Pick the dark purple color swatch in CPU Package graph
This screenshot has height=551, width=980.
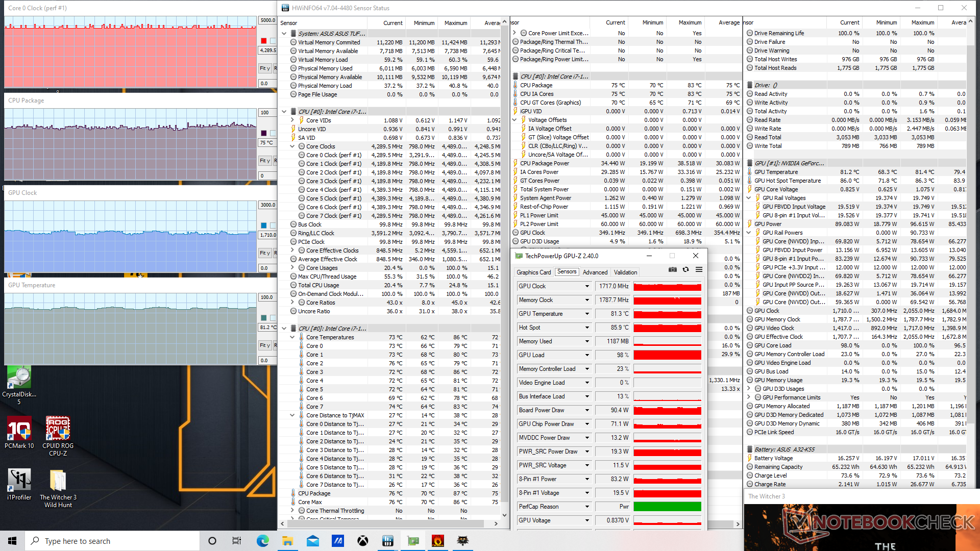coord(263,133)
